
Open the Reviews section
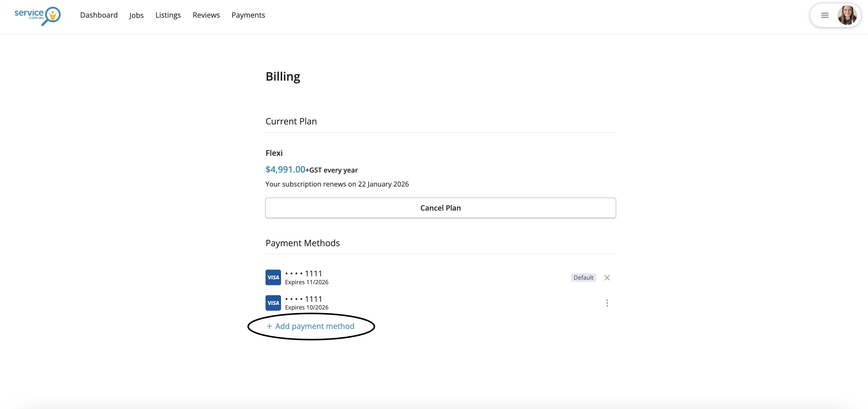(206, 15)
